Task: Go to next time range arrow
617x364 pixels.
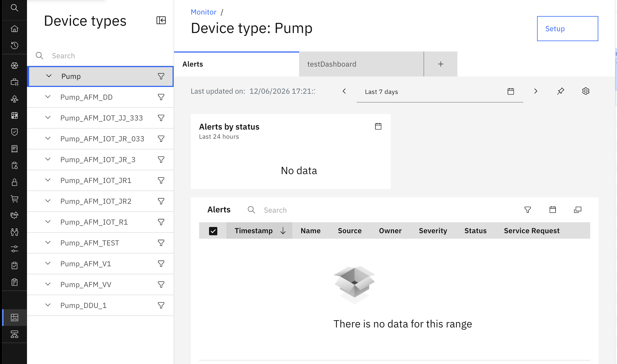Action: (536, 91)
